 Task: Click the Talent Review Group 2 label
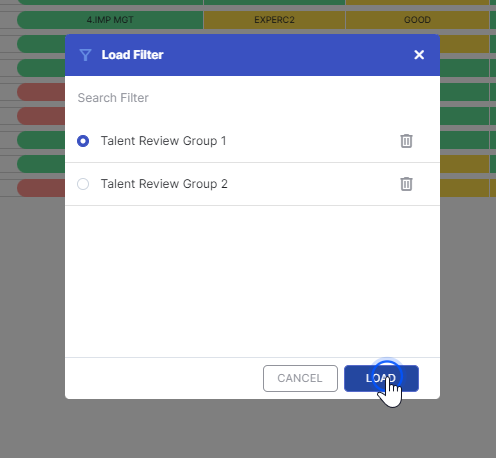point(164,184)
